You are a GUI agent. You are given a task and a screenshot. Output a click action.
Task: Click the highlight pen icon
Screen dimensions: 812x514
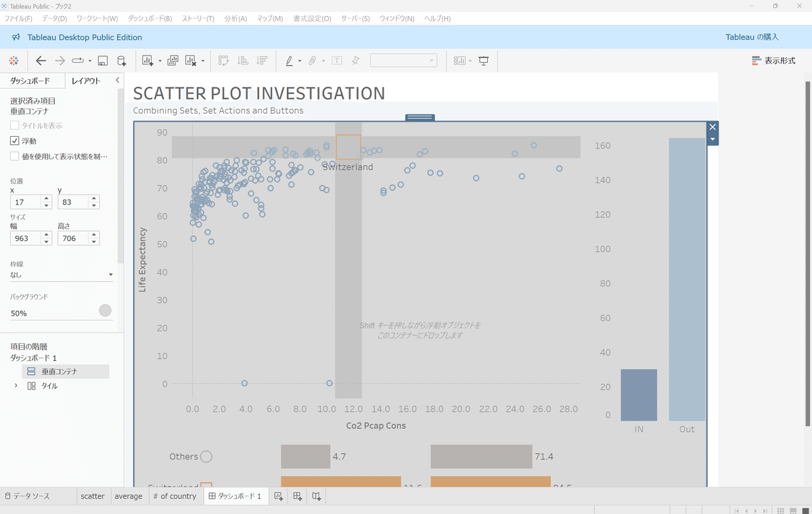tap(289, 61)
